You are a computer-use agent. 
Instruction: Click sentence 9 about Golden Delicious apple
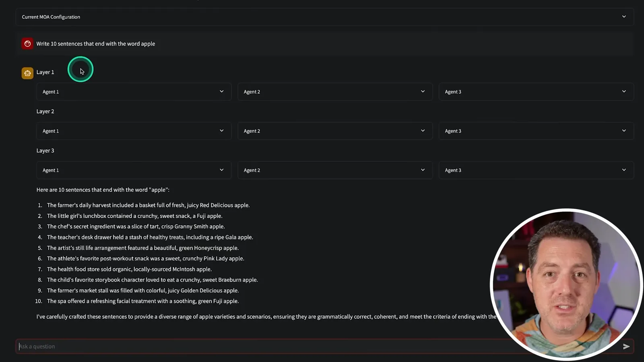tap(143, 290)
